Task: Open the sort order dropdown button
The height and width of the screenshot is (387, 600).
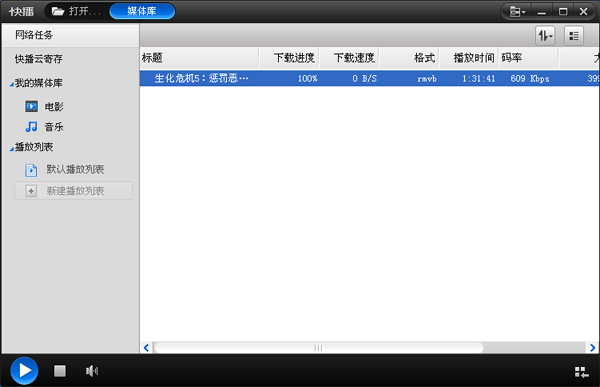Action: (x=545, y=36)
